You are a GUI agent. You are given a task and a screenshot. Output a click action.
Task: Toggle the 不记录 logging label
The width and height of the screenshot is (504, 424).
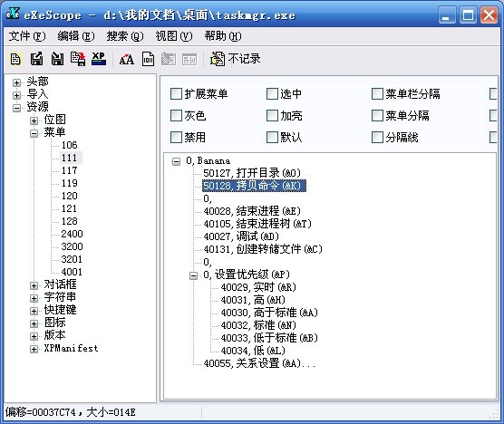point(244,59)
